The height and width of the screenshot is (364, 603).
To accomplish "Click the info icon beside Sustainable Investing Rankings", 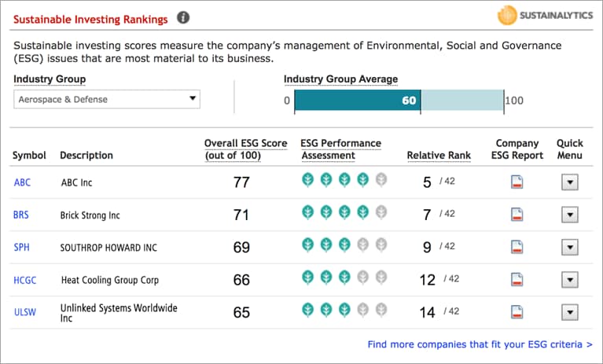I will click(183, 17).
